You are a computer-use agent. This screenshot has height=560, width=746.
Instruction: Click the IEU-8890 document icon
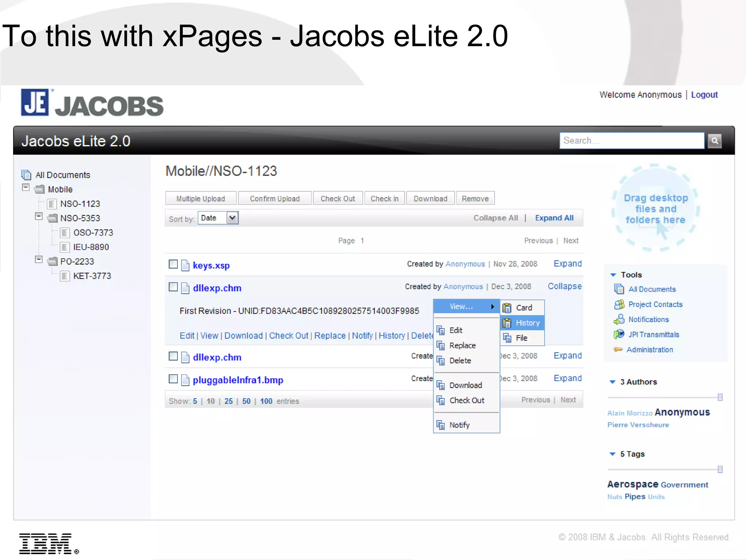pos(65,247)
